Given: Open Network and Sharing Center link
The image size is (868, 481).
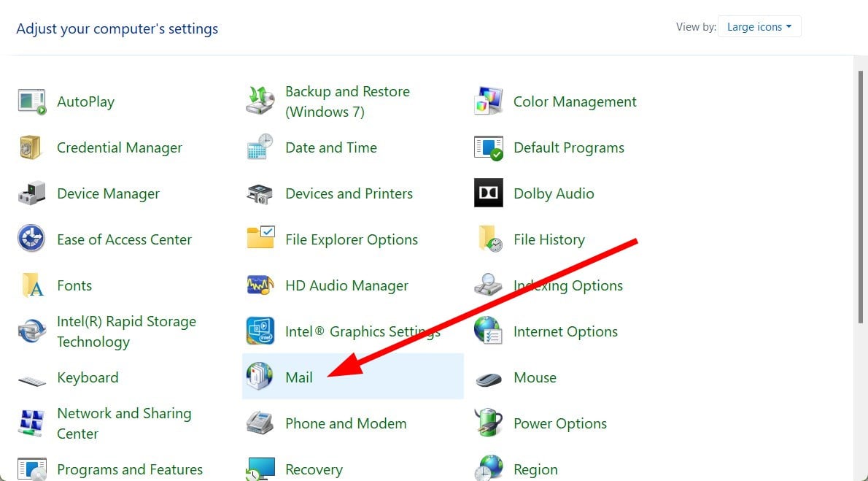Looking at the screenshot, I should 125,423.
